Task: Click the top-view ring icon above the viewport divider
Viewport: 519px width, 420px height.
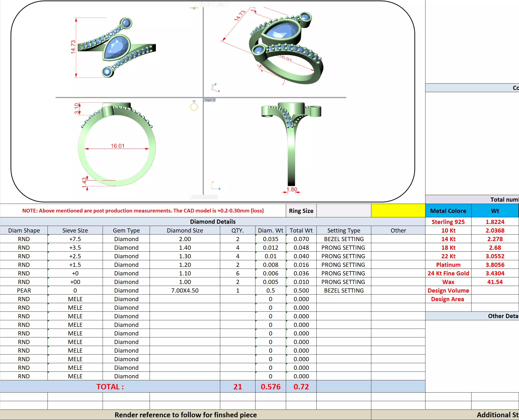Action: 194,8
